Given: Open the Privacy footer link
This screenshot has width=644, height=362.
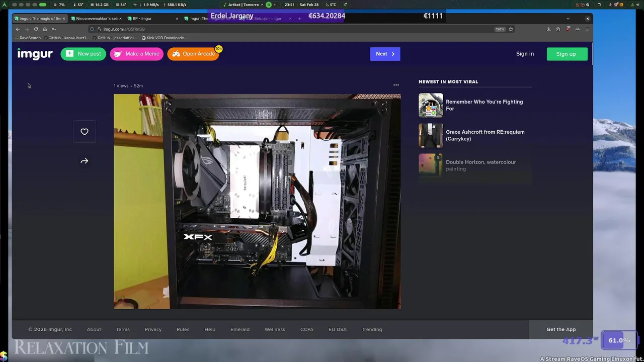Looking at the screenshot, I should pos(153,329).
